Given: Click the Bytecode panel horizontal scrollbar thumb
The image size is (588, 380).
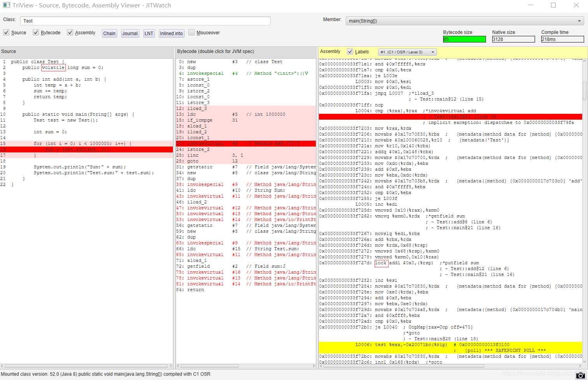Looking at the screenshot, I should point(209,366).
